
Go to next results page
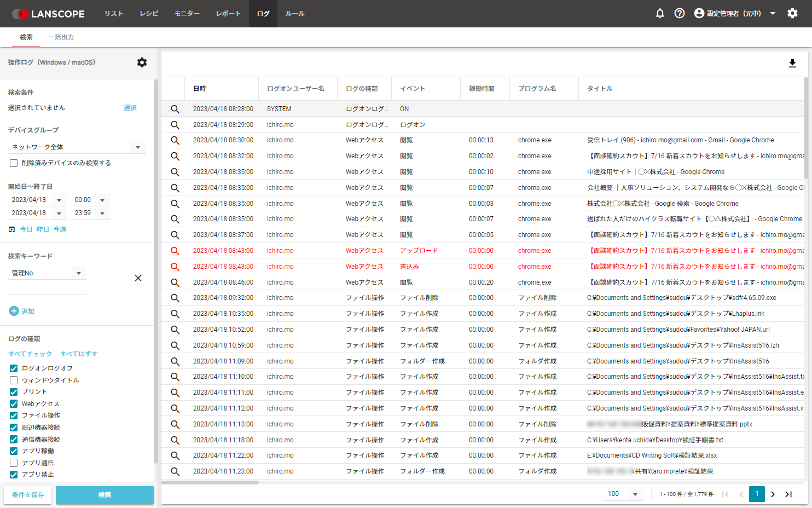click(773, 494)
